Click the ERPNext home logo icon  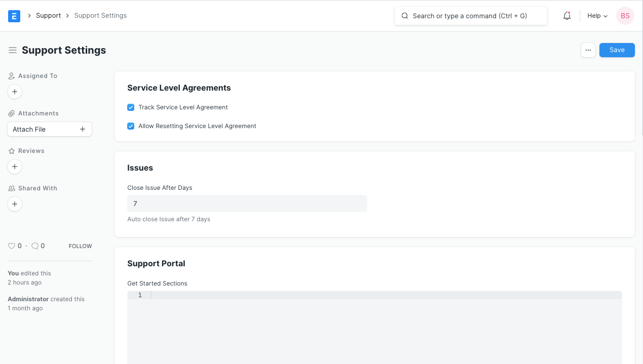coord(14,16)
